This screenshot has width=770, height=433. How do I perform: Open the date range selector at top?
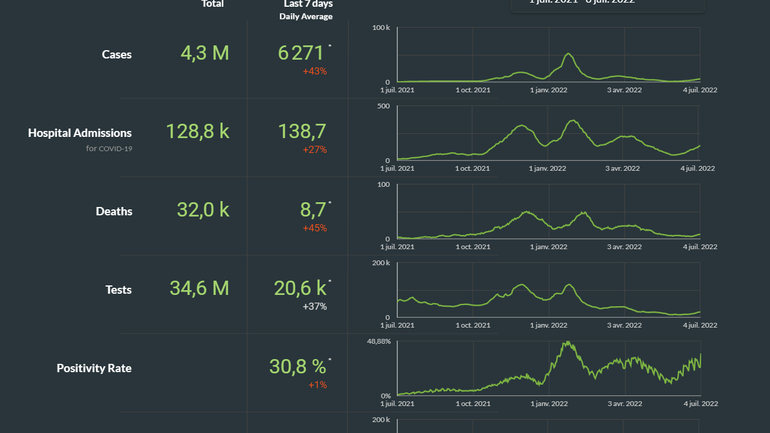coord(607,5)
